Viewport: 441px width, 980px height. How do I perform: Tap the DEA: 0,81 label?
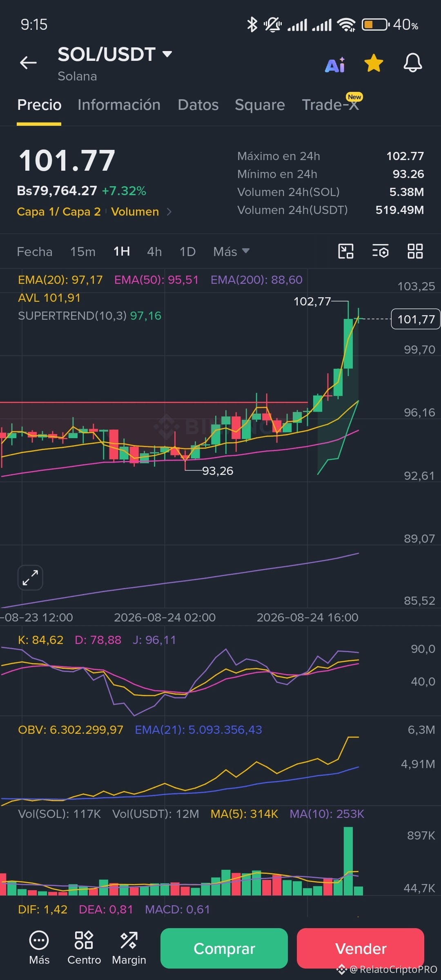click(106, 909)
